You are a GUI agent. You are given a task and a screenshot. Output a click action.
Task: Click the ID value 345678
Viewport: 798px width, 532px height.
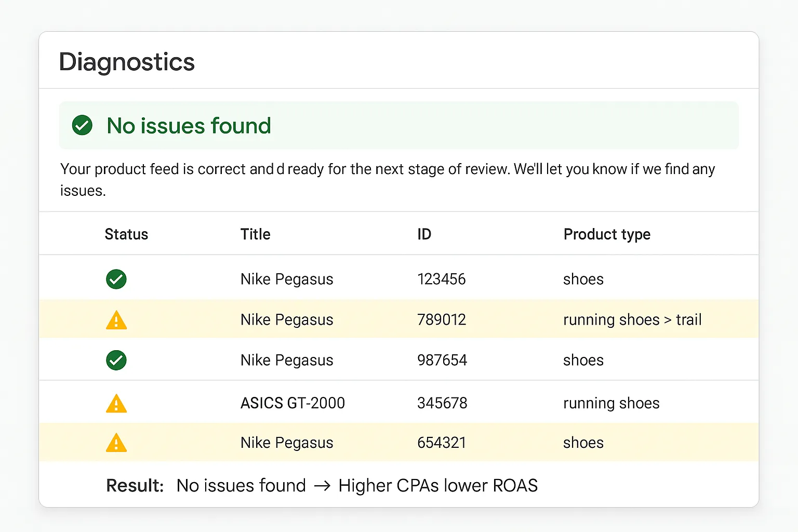(x=442, y=403)
